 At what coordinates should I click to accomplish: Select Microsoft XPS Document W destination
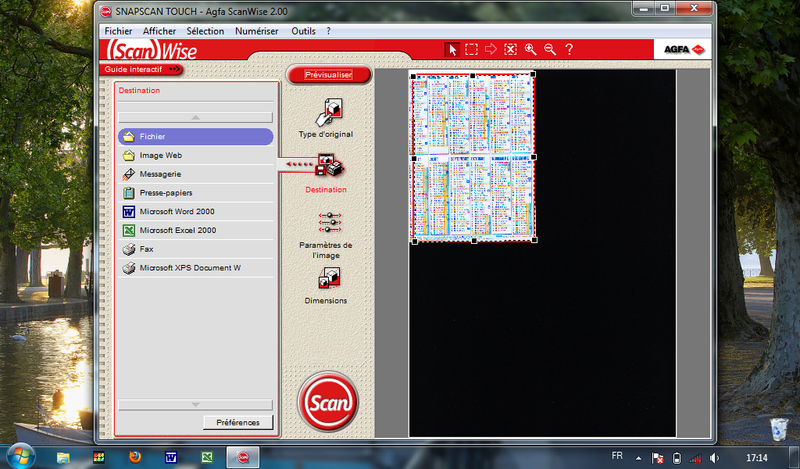click(x=195, y=268)
